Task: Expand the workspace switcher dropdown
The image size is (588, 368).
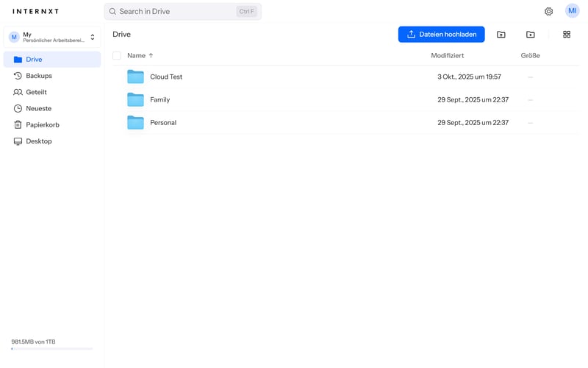Action: [x=93, y=37]
